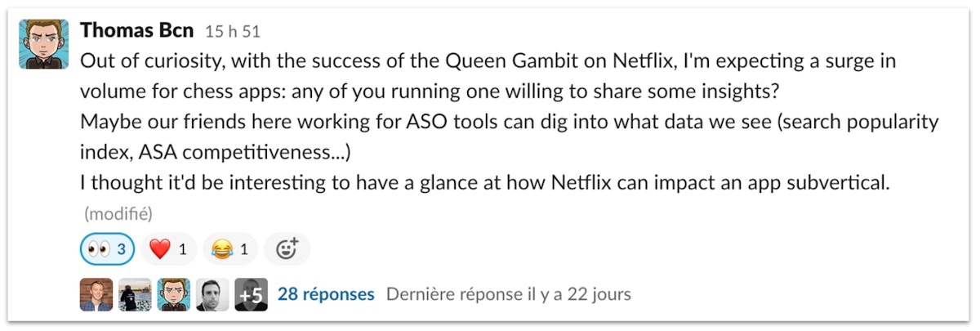Click the small cartoon avatar in thread replies
Viewport: 980px width, 331px height.
tap(173, 294)
